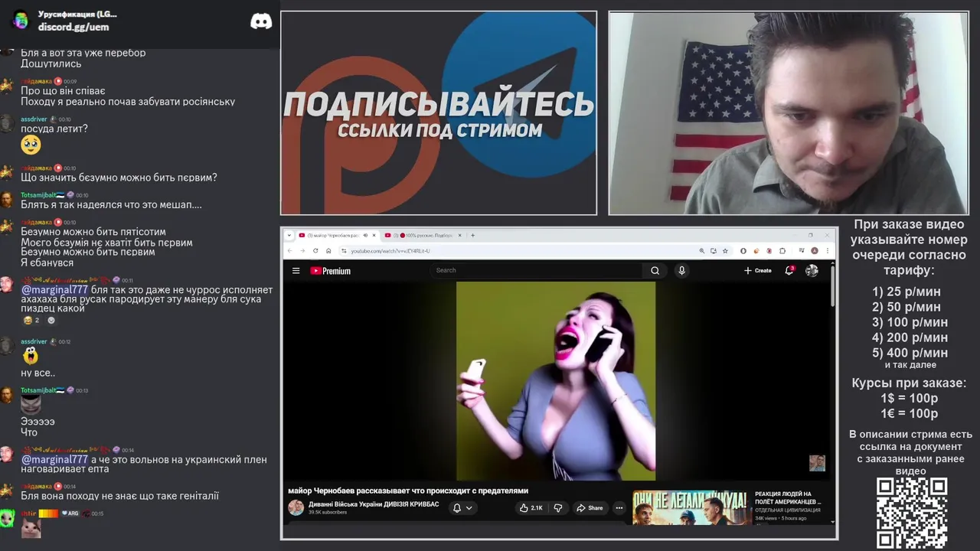
Task: Expand the subscription bell dropdown chevron
Action: 469,507
